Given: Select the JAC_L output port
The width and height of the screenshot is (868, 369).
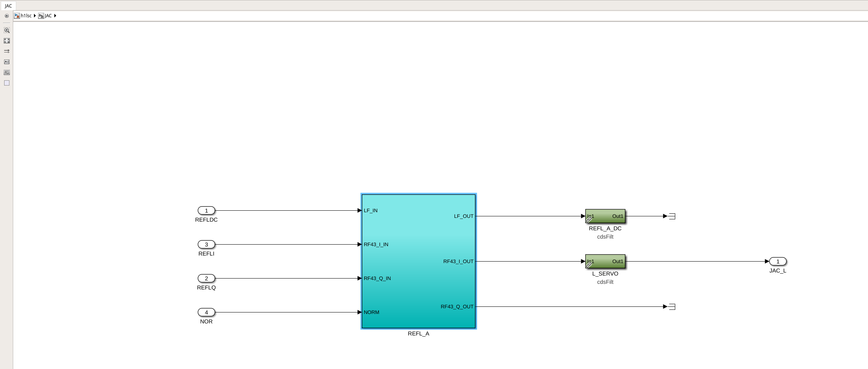Looking at the screenshot, I should 777,262.
